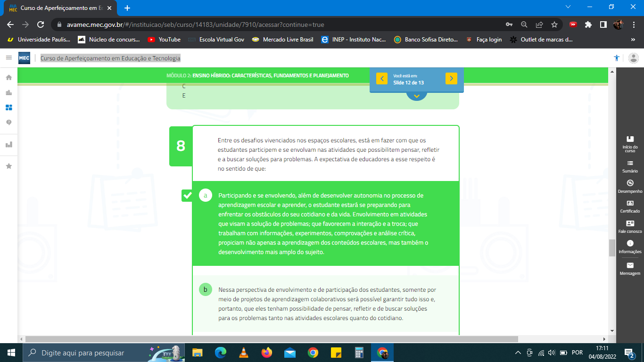Open the Desempenho percentage icon
The image size is (644, 362).
coord(630,183)
